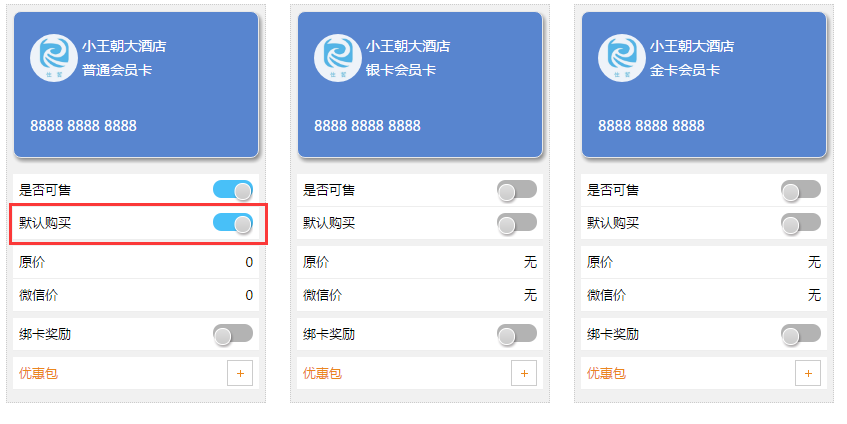The height and width of the screenshot is (424, 847).
Task: Click the hotel logo on 银卡会员卡
Action: pyautogui.click(x=338, y=58)
